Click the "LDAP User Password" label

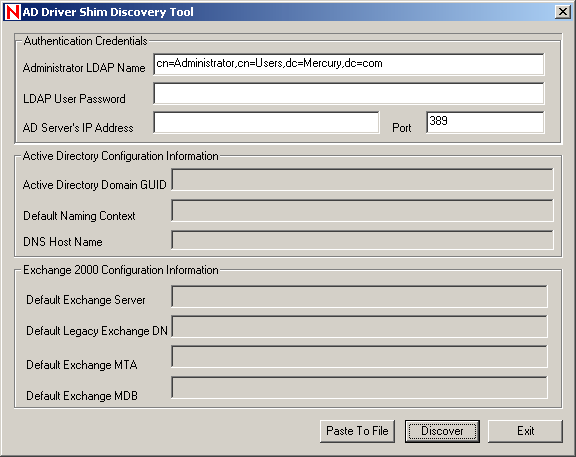pyautogui.click(x=74, y=99)
